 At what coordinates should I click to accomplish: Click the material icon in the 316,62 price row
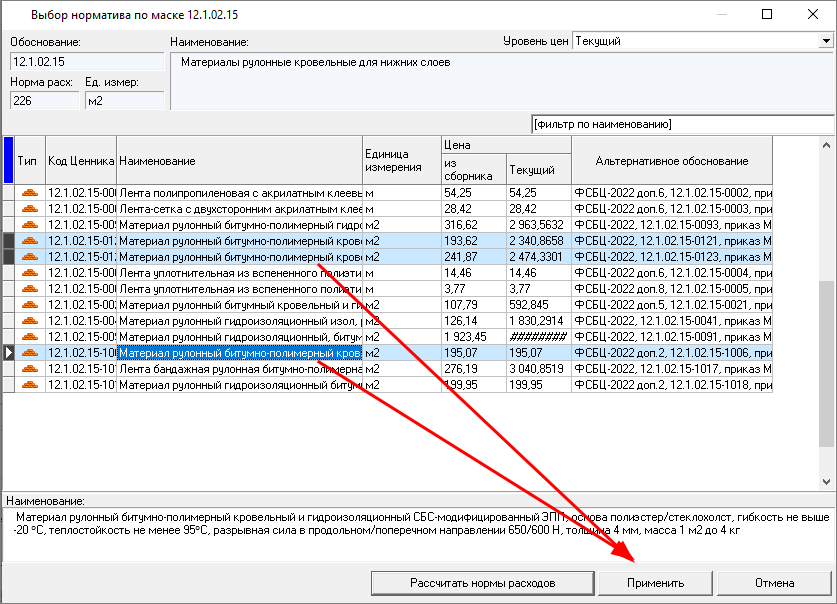pyautogui.click(x=30, y=225)
